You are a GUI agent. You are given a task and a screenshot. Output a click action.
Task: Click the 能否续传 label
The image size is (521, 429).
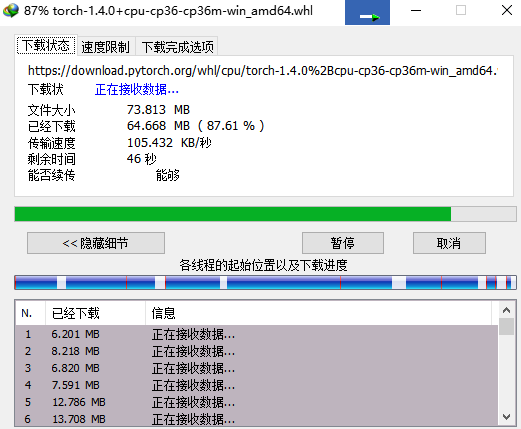coord(52,175)
